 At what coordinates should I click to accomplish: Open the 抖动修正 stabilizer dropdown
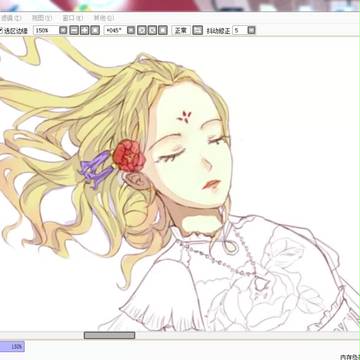coord(252,30)
